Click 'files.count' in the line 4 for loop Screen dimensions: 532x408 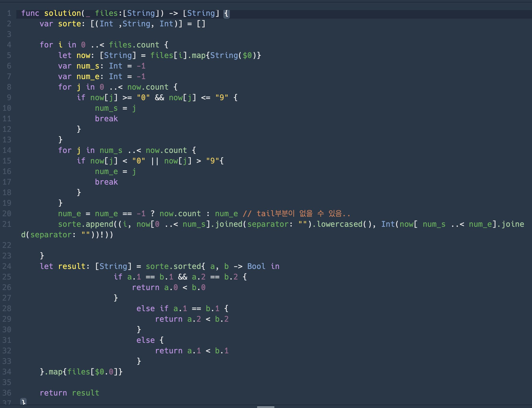(x=134, y=45)
